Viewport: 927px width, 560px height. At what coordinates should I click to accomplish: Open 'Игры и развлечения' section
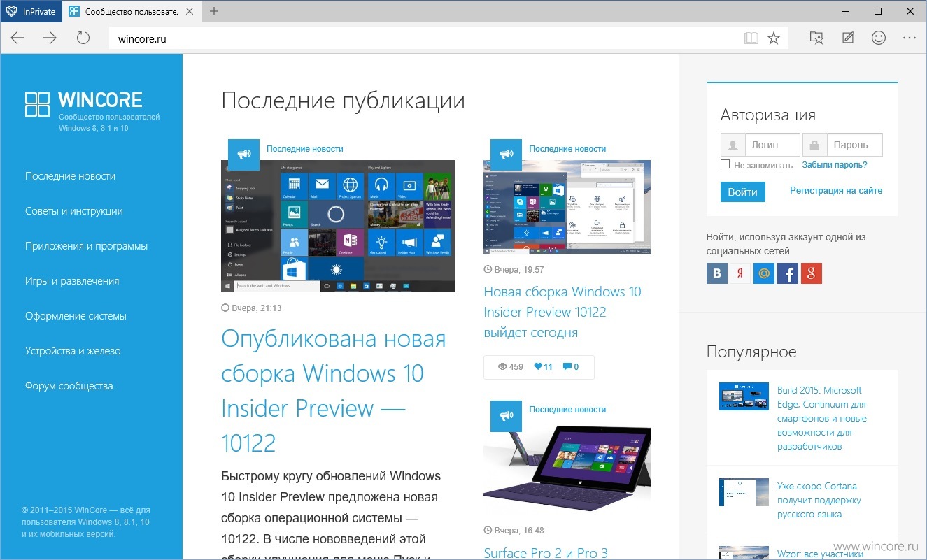click(72, 281)
